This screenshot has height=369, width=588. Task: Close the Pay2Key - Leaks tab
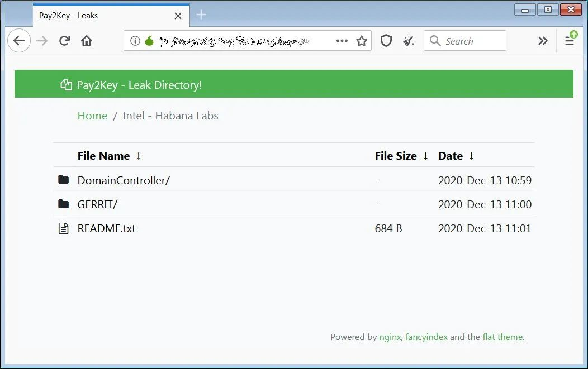[178, 16]
